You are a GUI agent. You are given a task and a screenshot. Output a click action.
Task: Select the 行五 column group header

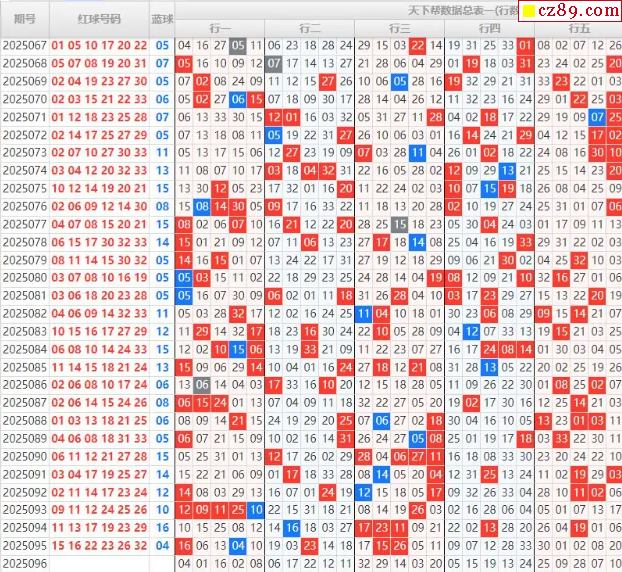point(578,29)
